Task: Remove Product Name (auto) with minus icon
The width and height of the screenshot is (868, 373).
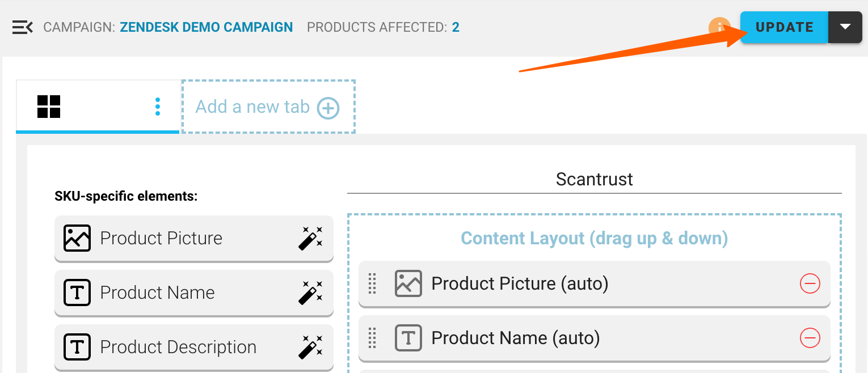Action: [810, 338]
